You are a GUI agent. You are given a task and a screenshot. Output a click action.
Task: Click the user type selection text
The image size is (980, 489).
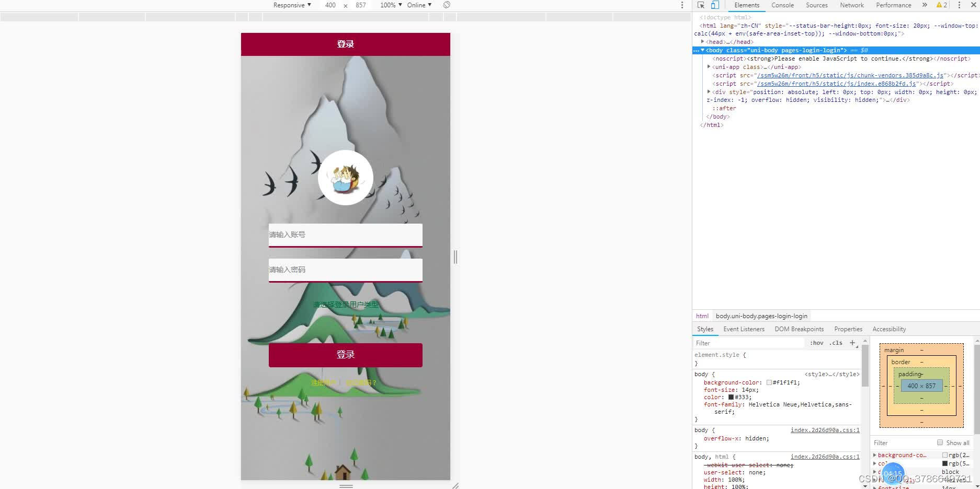pyautogui.click(x=345, y=305)
